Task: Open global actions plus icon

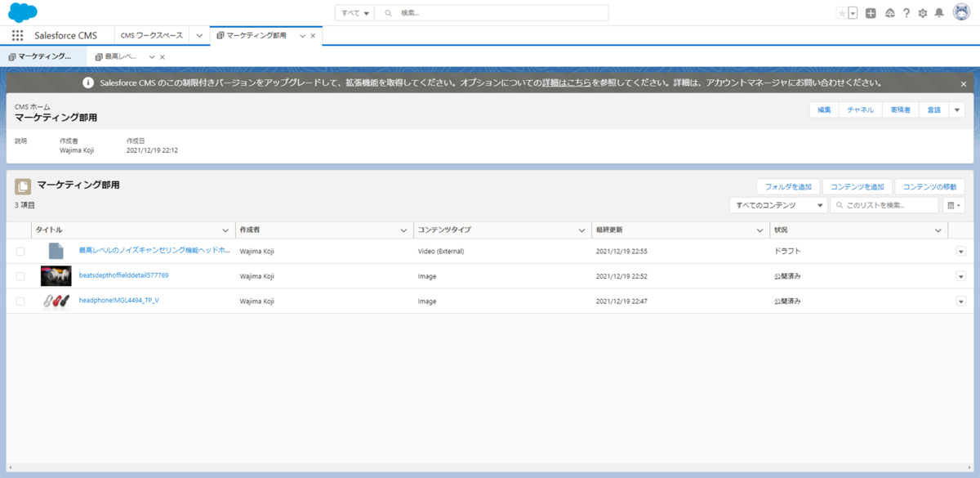Action: (871, 13)
